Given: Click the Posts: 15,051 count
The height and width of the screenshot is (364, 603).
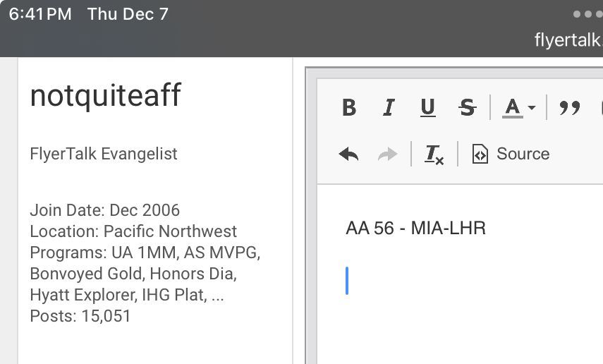Looking at the screenshot, I should (x=80, y=316).
